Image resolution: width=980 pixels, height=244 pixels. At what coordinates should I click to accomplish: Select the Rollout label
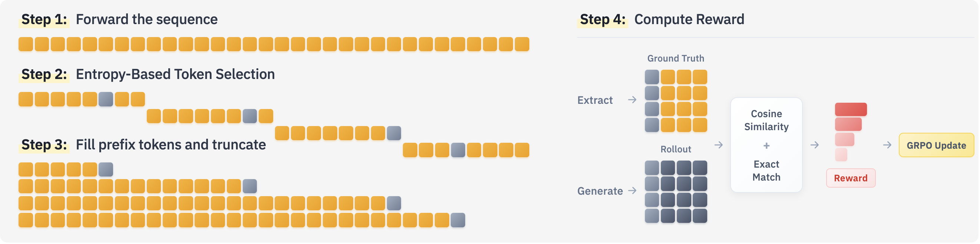pos(676,149)
